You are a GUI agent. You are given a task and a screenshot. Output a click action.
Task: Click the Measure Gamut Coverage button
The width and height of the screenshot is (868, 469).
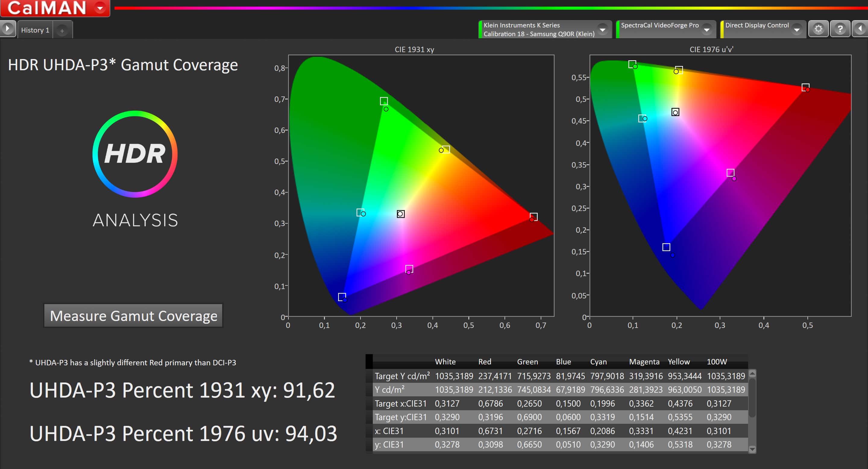pyautogui.click(x=134, y=316)
